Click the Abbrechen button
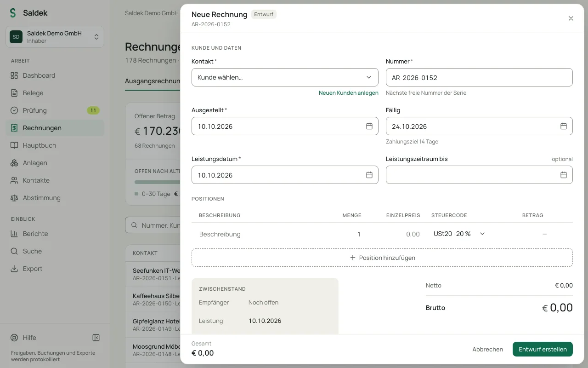Screen dimensions: 588x368 click(x=488, y=349)
